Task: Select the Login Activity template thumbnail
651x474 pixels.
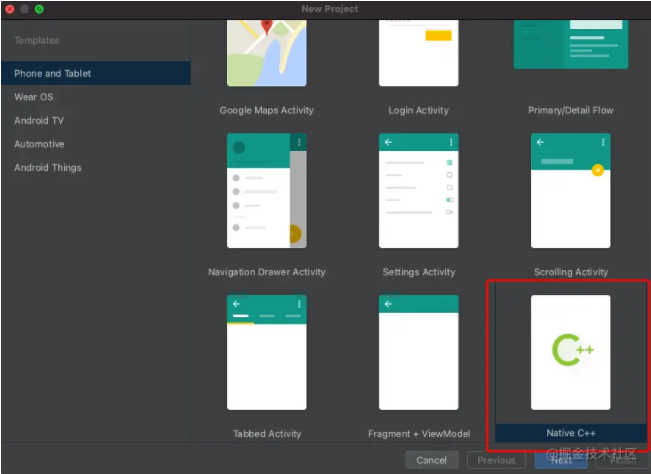Action: (x=418, y=53)
